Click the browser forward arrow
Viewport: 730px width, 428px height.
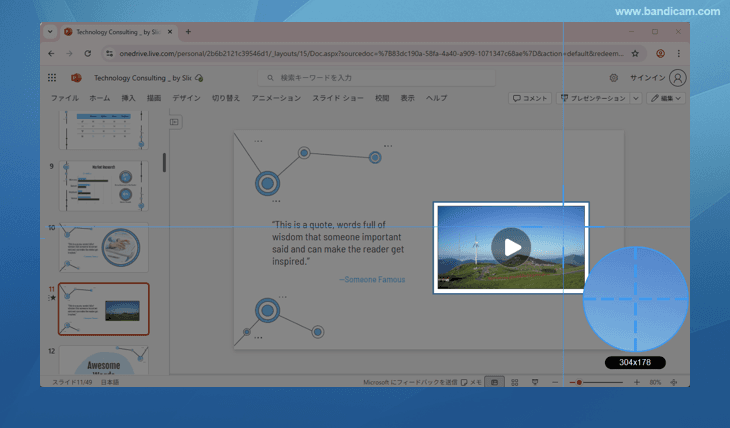point(69,54)
